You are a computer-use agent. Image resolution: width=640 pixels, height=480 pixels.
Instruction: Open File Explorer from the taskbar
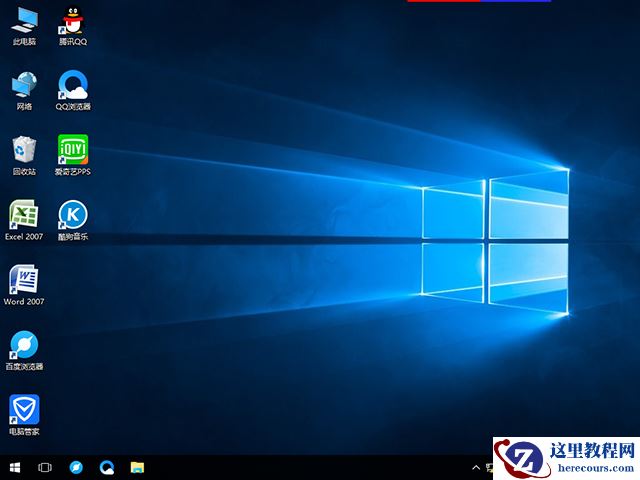click(137, 467)
